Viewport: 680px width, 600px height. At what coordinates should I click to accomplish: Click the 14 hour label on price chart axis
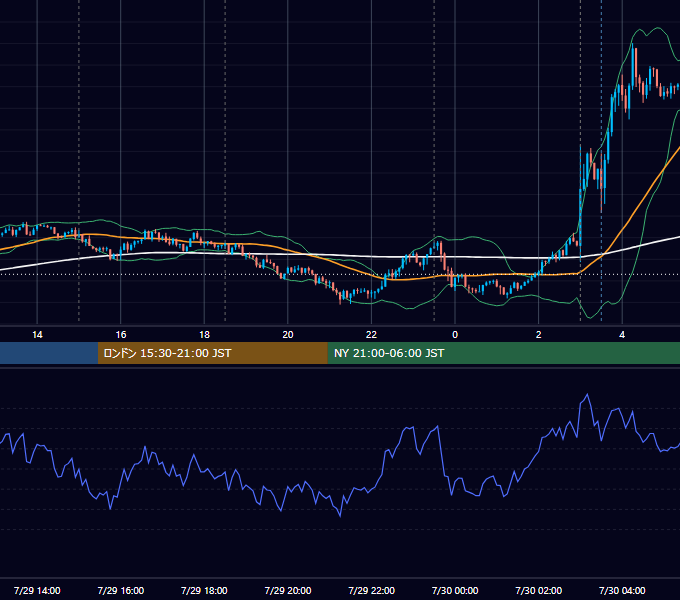point(37,335)
